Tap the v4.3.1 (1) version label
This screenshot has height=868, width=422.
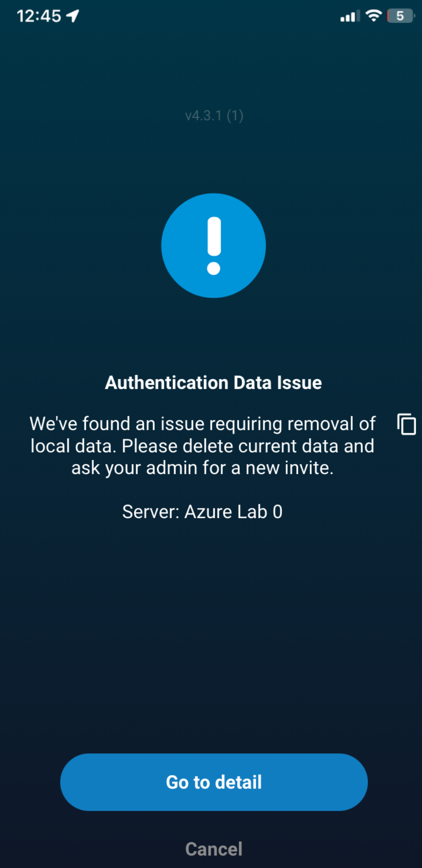pyautogui.click(x=214, y=115)
